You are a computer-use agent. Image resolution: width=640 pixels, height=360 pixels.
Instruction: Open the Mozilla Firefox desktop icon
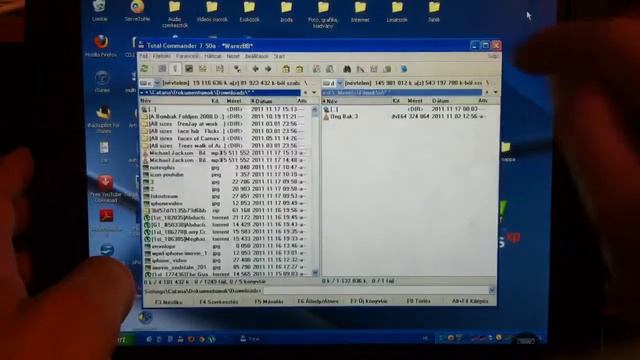click(x=101, y=46)
